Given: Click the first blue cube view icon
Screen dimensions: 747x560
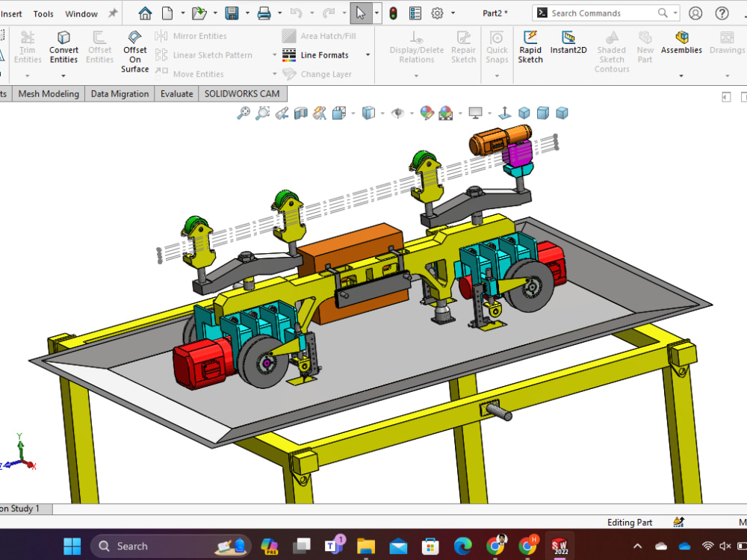Looking at the screenshot, I should (524, 113).
